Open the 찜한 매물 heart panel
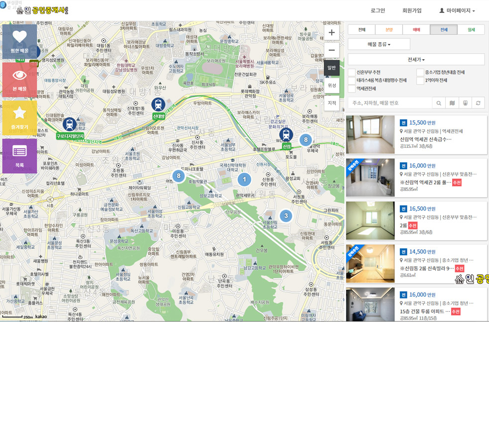The height and width of the screenshot is (448, 489). pyautogui.click(x=20, y=41)
